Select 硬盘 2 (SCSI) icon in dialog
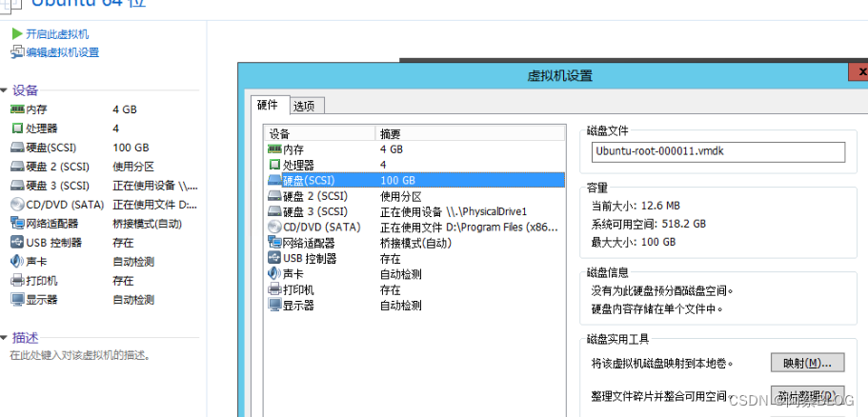Screen dimensions: 868x417 tap(275, 196)
